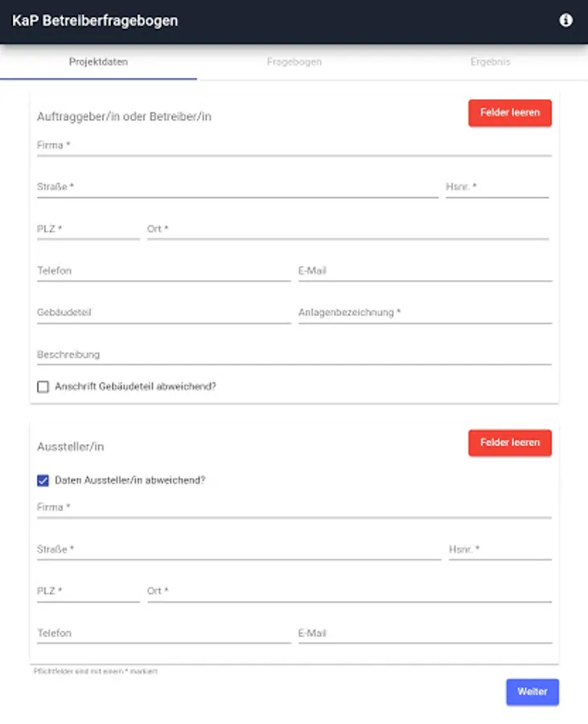Toggle Anschrift Gebäudeteil abweichend checkbox
Image resolution: width=588 pixels, height=724 pixels.
tap(43, 387)
